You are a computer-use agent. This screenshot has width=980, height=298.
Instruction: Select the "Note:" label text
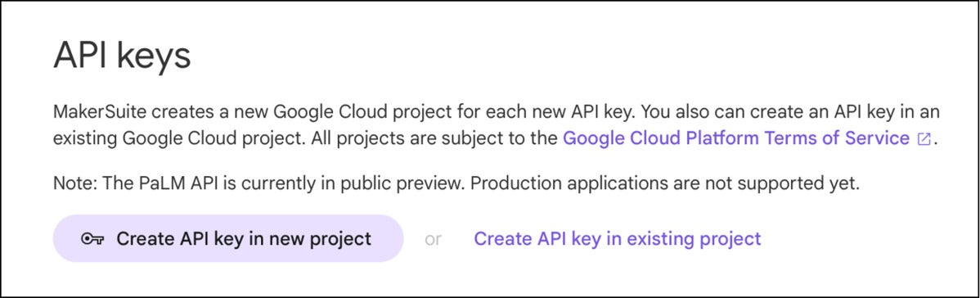(x=73, y=185)
